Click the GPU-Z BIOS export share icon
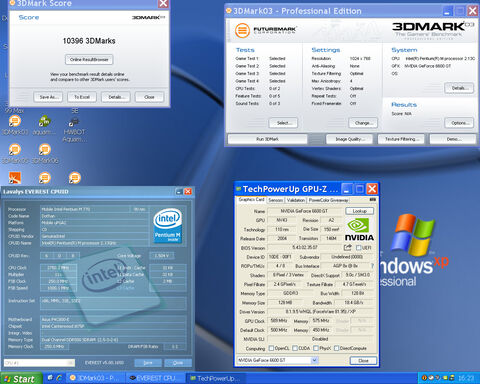 coord(348,248)
